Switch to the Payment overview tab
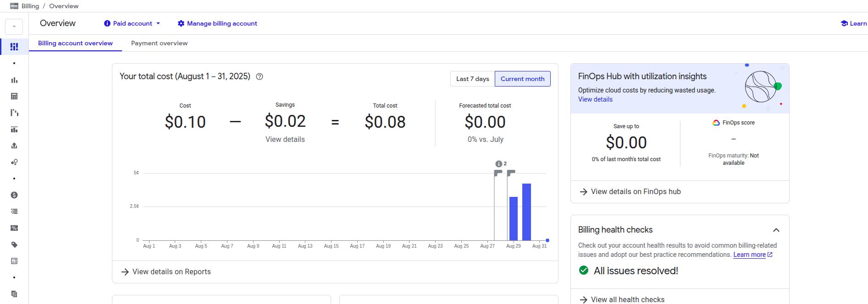This screenshot has width=868, height=304. click(159, 43)
